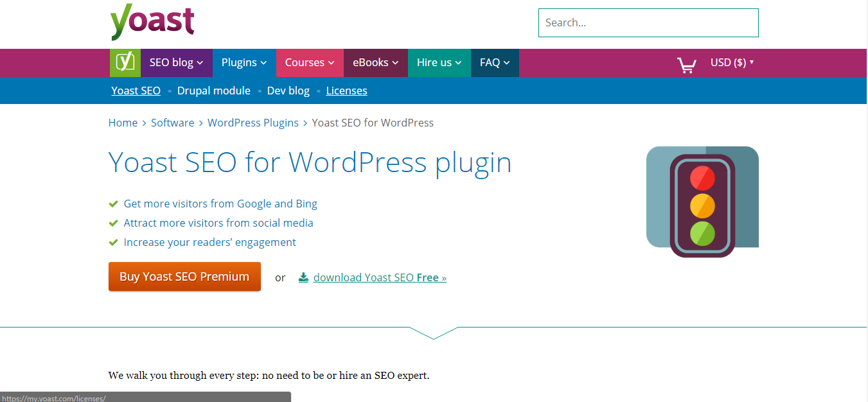Open the green Yoast home icon
Screen dimensions: 868x402
(125, 62)
